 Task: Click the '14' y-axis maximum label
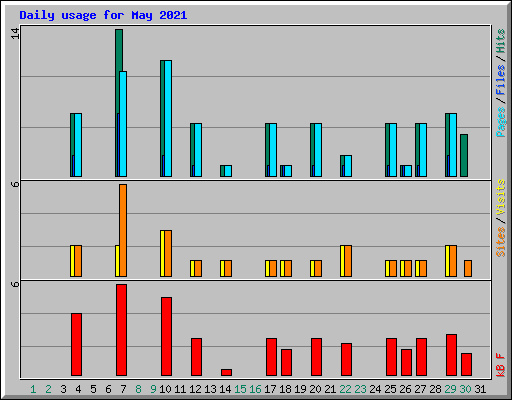point(15,33)
